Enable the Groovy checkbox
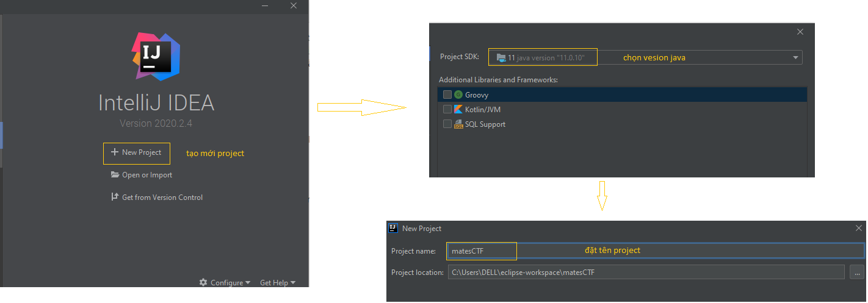Screen dimensions: 868x303 [x=447, y=94]
